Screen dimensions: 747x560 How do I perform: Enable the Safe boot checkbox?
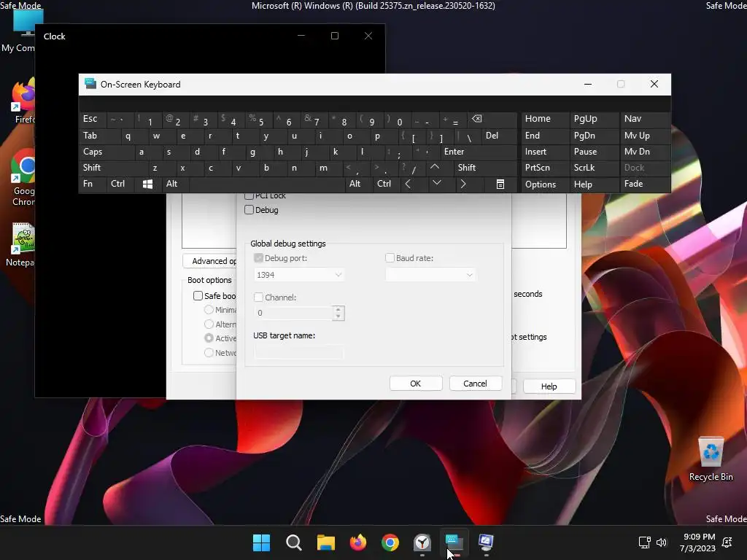point(198,296)
